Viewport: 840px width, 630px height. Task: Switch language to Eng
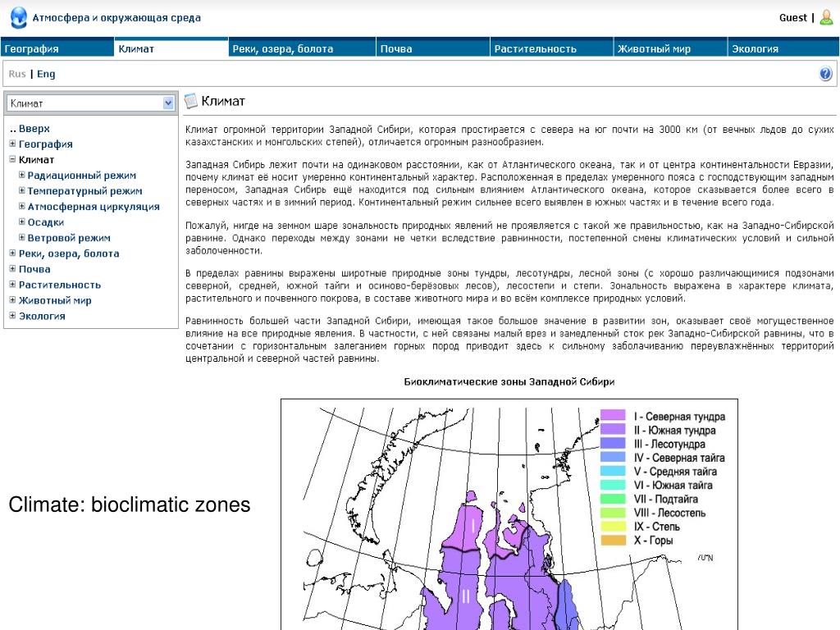(46, 74)
